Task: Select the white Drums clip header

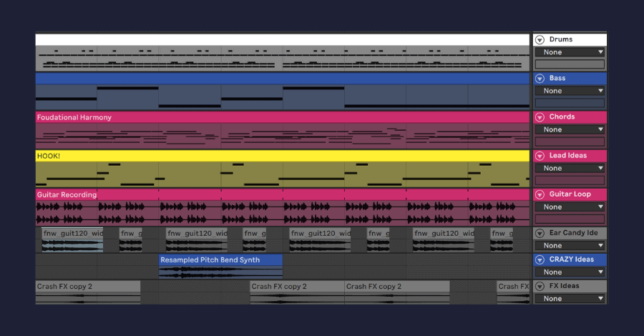Action: 283,40
